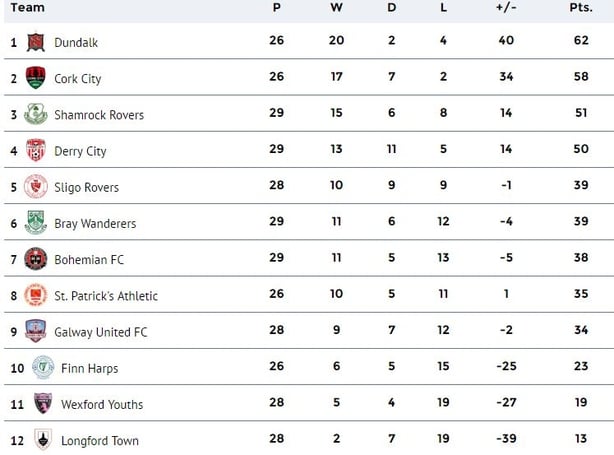Click the Shamrock Rovers club crest
Viewport: 614px width, 455px height.
coord(36,114)
